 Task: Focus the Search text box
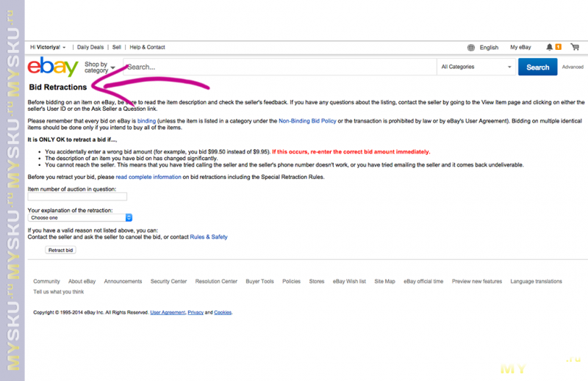(279, 67)
